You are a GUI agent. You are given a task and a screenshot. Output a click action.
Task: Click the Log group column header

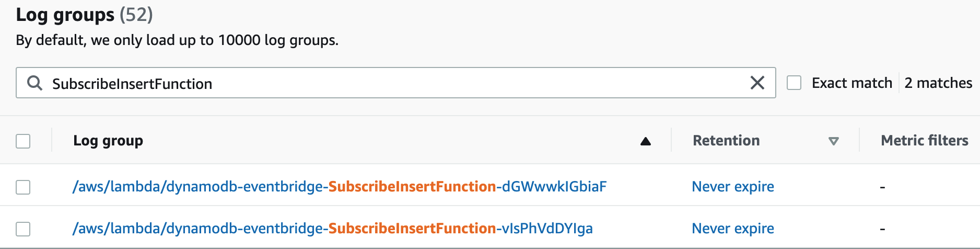(108, 141)
